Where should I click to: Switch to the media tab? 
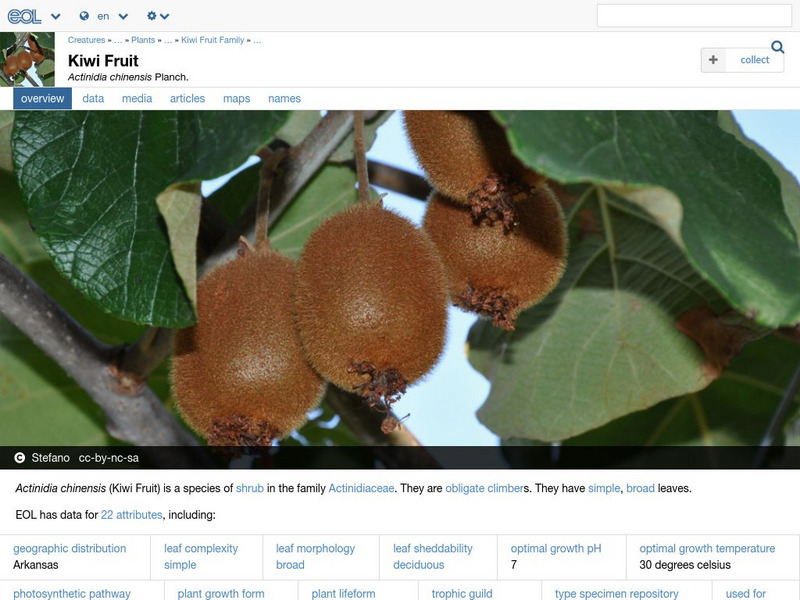(139, 98)
